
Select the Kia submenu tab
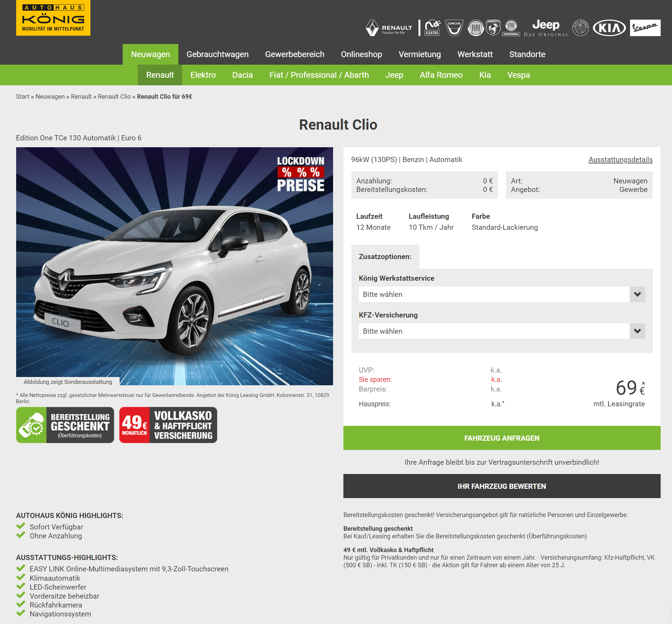(485, 75)
